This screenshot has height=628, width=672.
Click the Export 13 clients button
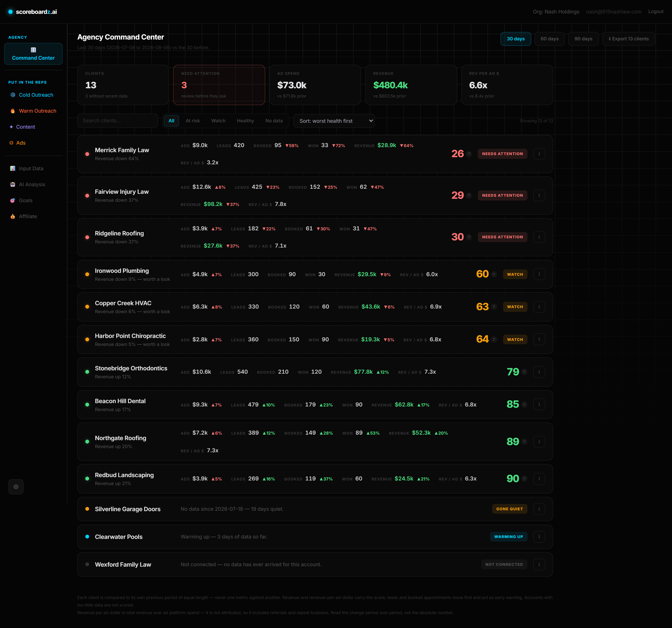point(628,39)
